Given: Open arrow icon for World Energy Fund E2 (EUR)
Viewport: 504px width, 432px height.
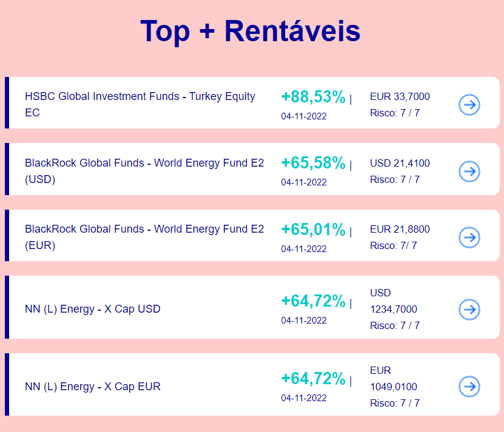Looking at the screenshot, I should point(469,238).
